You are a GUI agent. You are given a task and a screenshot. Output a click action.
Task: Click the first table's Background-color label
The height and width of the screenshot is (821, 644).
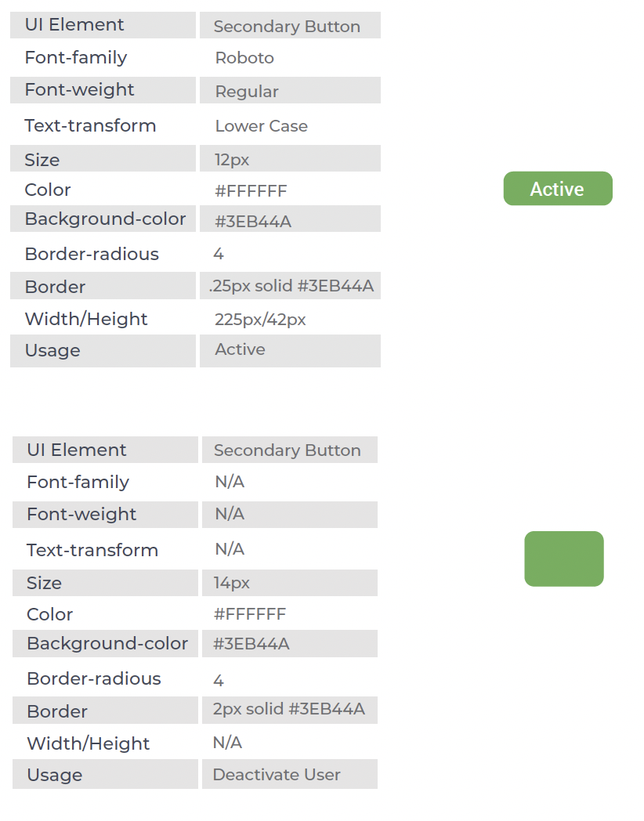click(105, 219)
